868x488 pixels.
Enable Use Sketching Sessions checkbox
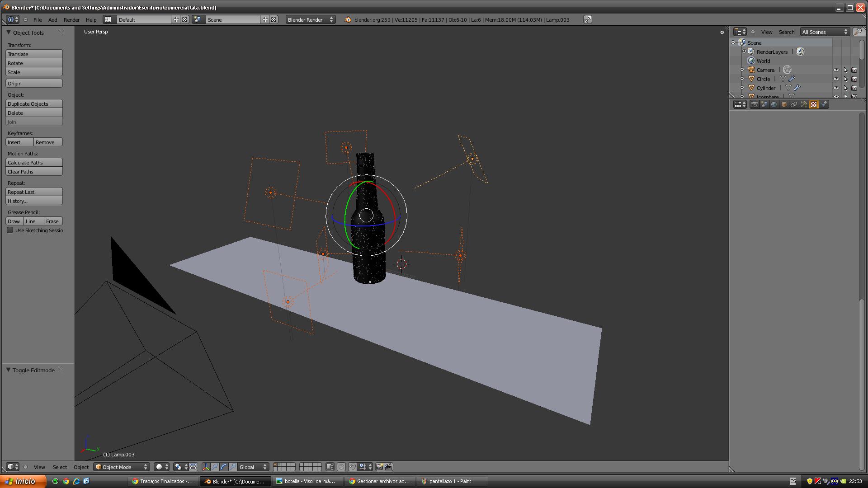[10, 230]
